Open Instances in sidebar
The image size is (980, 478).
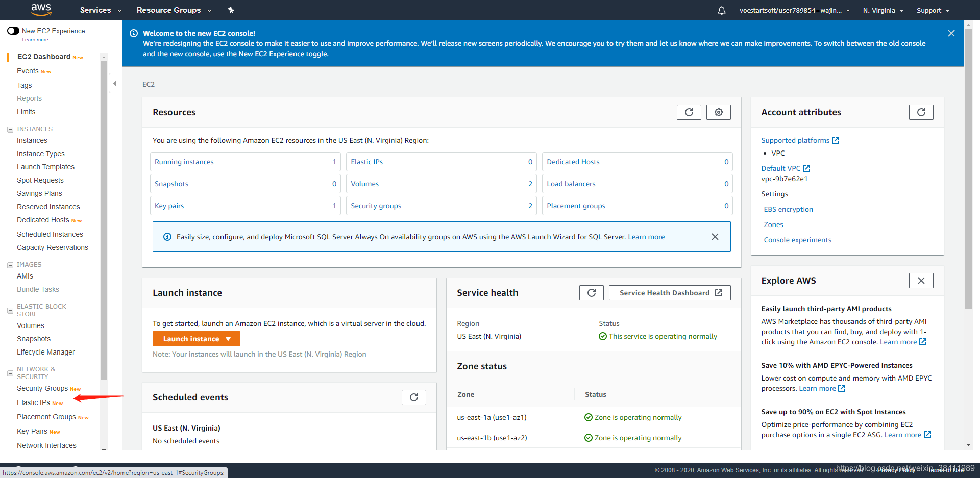pyautogui.click(x=32, y=140)
